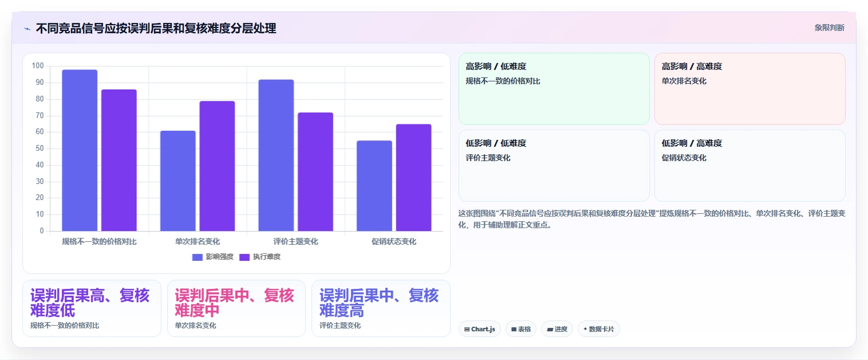Screen dimensions: 868x360
Task: Click x-axis label 单次排名变化 under chart
Action: [x=198, y=241]
